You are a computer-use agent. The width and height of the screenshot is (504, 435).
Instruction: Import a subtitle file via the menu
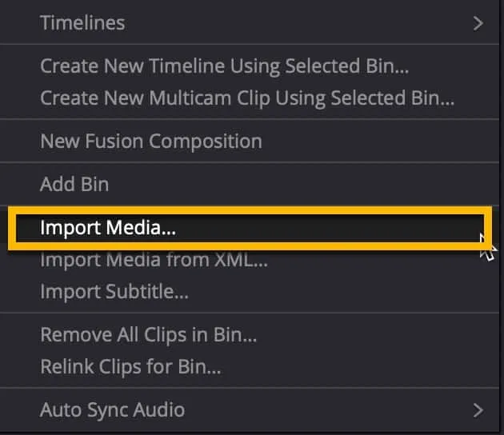coord(114,292)
